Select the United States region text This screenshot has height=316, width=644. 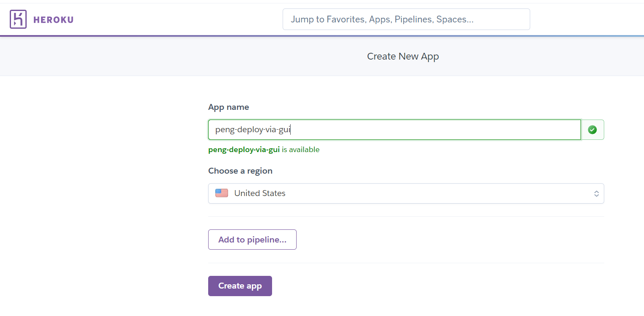(x=260, y=193)
